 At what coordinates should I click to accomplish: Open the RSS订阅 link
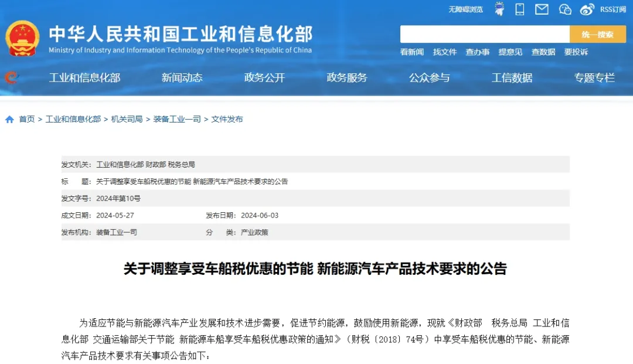(613, 9)
